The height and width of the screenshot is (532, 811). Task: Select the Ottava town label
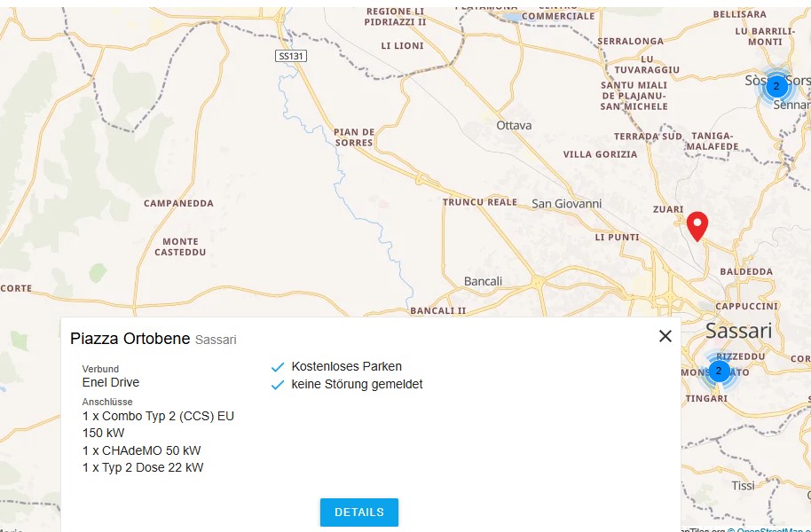point(514,125)
